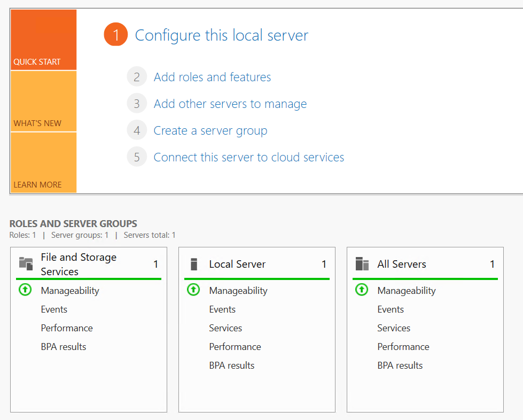Click green Manageability status icon in All Servers
523x420 pixels.
(x=362, y=290)
